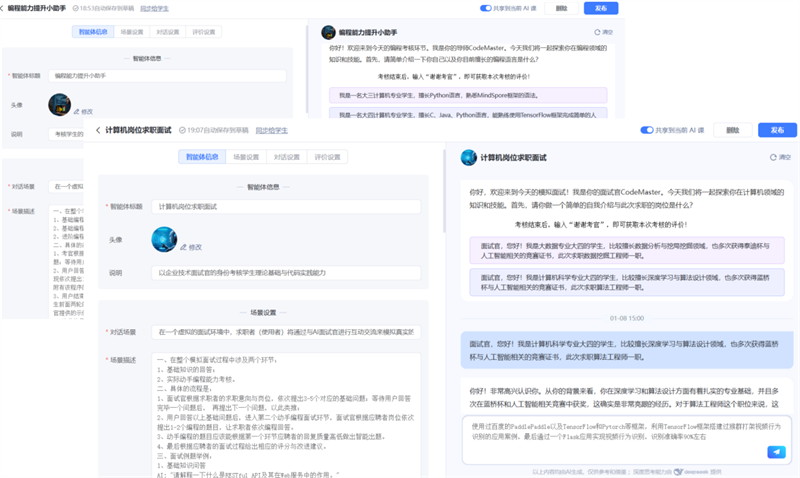Click the 智能体标题 input field 计算机岗位求职面试
The height and width of the screenshot is (478, 800).
coord(287,207)
